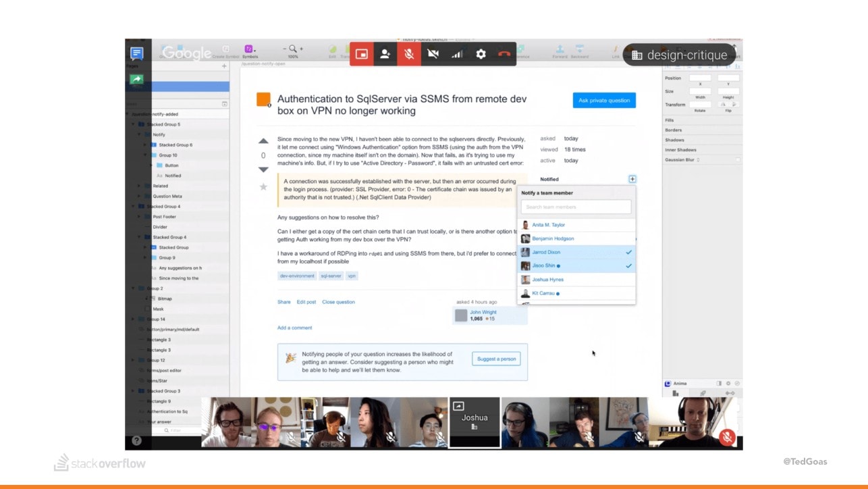
Task: Click the Anima plugin panel icon
Action: pos(668,384)
